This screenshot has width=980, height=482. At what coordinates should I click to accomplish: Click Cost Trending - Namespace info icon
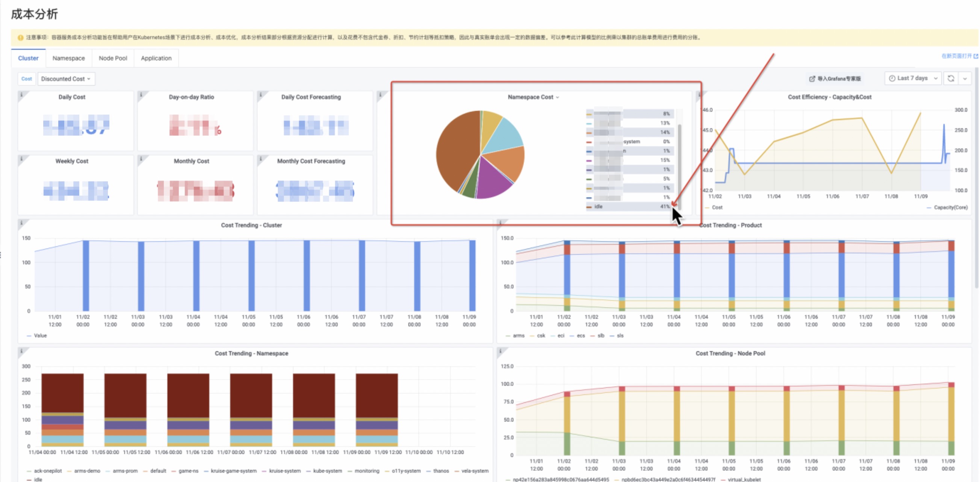tap(22, 351)
